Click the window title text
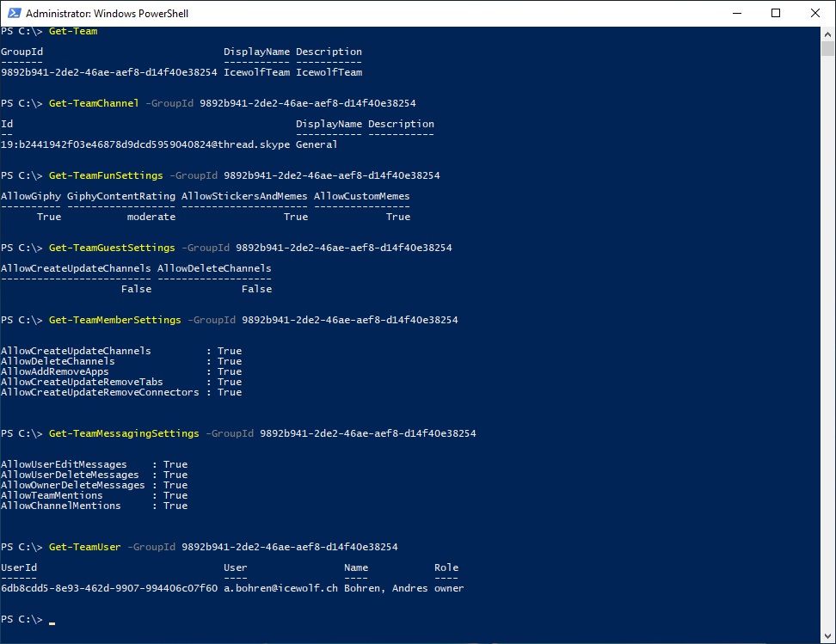Viewport: 836px width, 644px height. coord(108,14)
